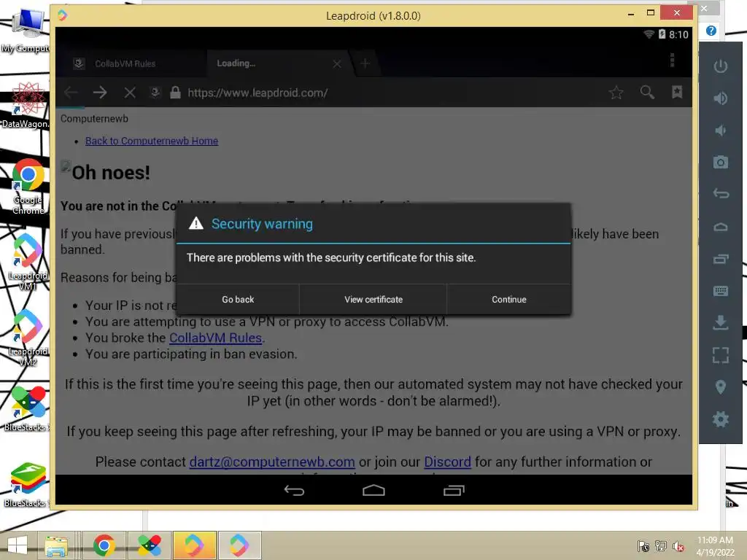Click Windows Start button
The width and height of the screenshot is (747, 560).
click(x=18, y=545)
